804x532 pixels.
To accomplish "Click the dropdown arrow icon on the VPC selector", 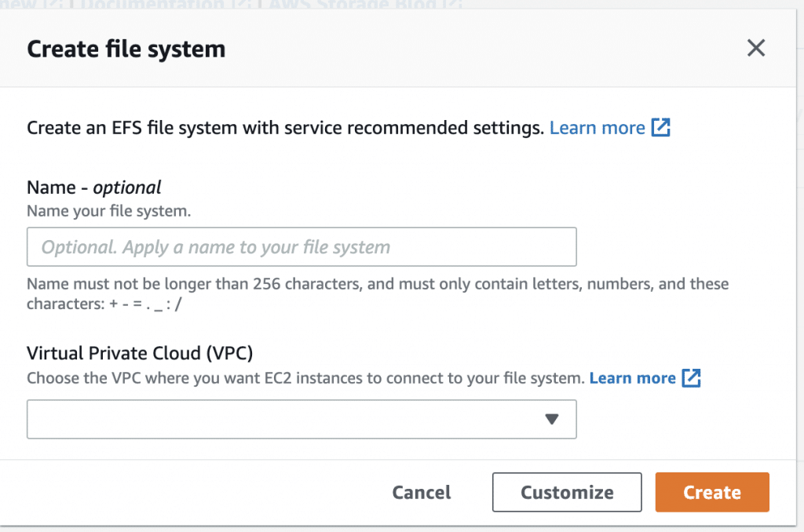I will [x=552, y=419].
